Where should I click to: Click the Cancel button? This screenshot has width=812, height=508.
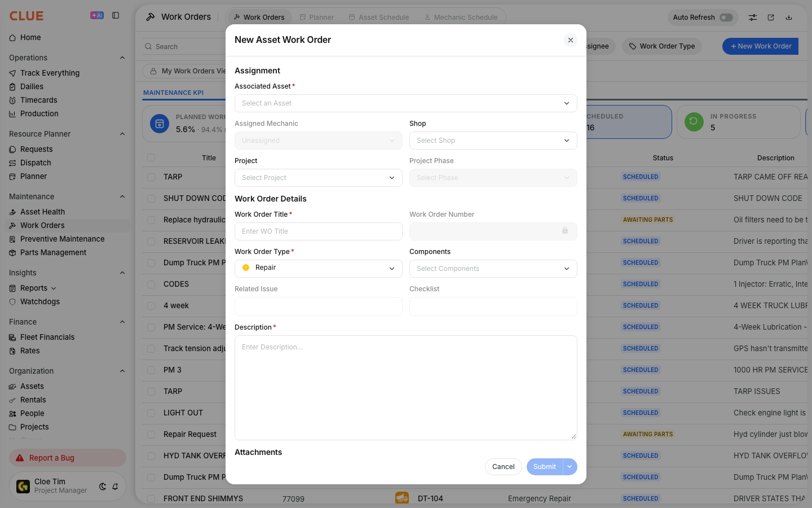click(x=504, y=467)
